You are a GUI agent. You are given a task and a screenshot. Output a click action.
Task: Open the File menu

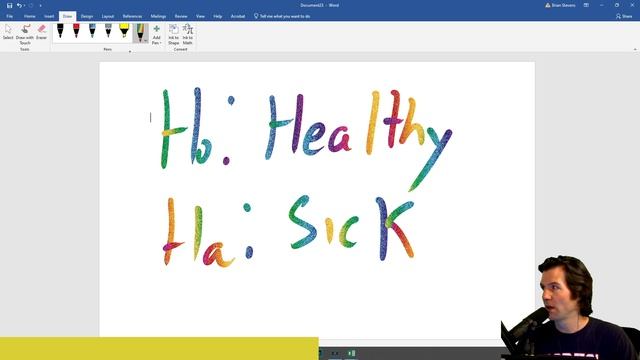(9, 16)
